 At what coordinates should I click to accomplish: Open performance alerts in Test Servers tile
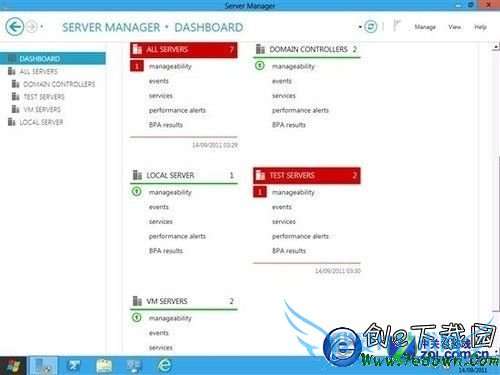pyautogui.click(x=300, y=236)
